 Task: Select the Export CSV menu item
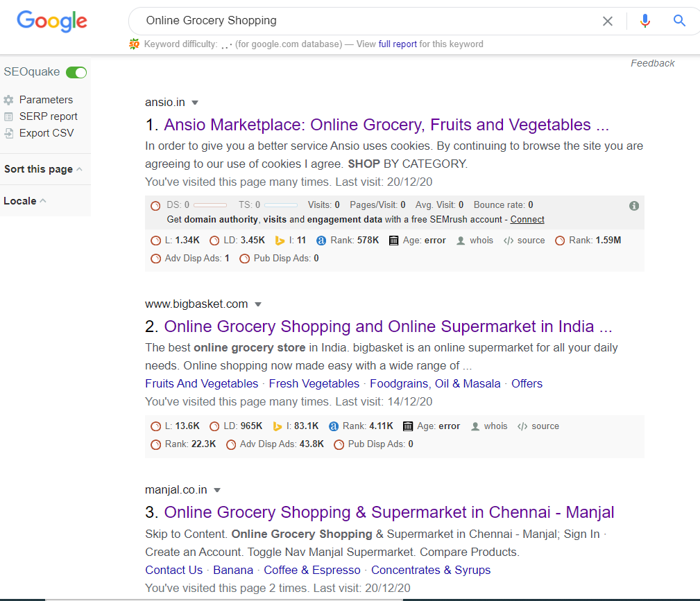(46, 133)
